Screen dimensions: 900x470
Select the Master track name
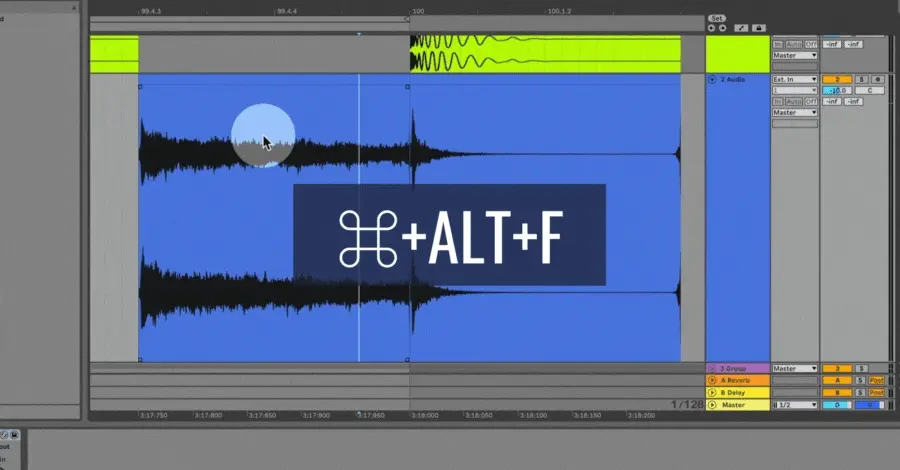(x=733, y=405)
